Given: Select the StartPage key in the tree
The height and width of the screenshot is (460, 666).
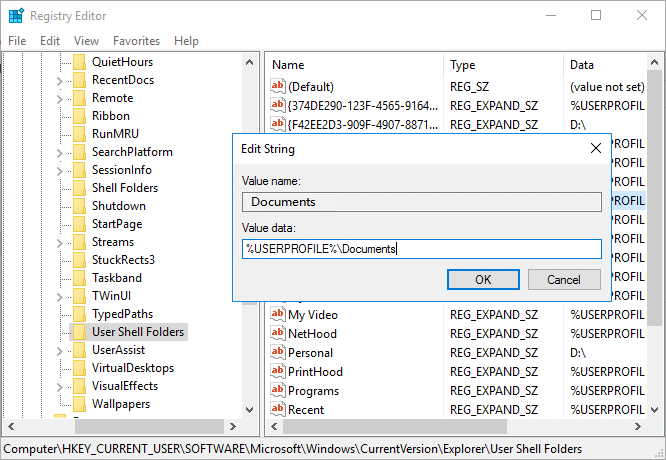Looking at the screenshot, I should pos(116,224).
